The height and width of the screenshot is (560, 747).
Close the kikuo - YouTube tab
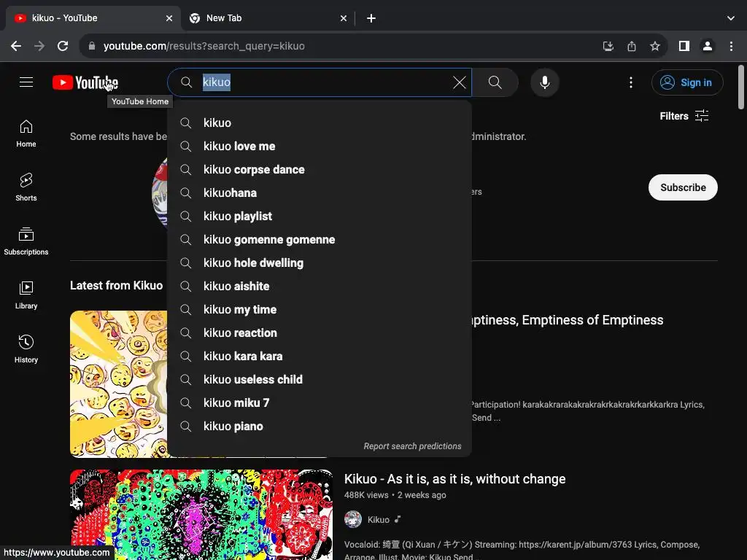coord(169,18)
